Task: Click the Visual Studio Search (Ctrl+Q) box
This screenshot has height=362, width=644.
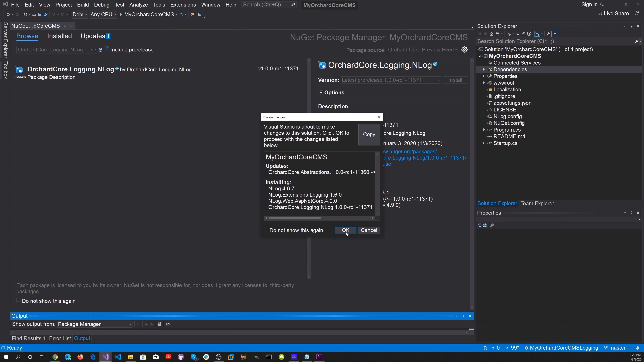Action: point(269,5)
